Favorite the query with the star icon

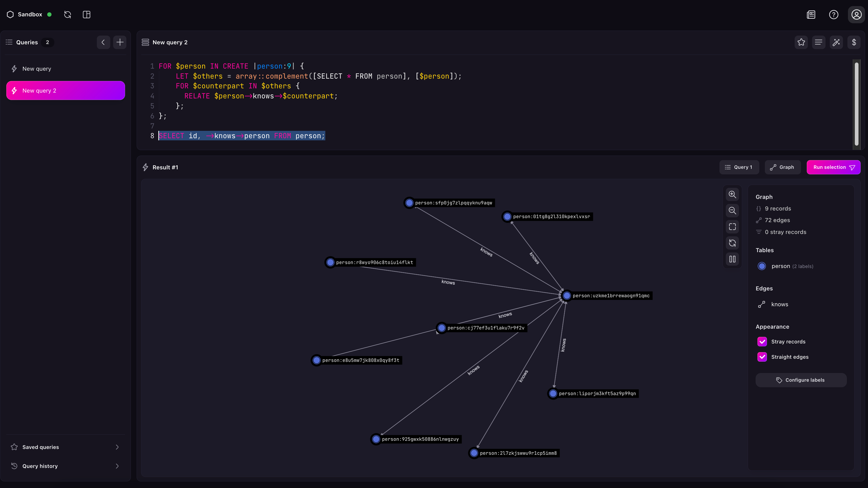(801, 42)
